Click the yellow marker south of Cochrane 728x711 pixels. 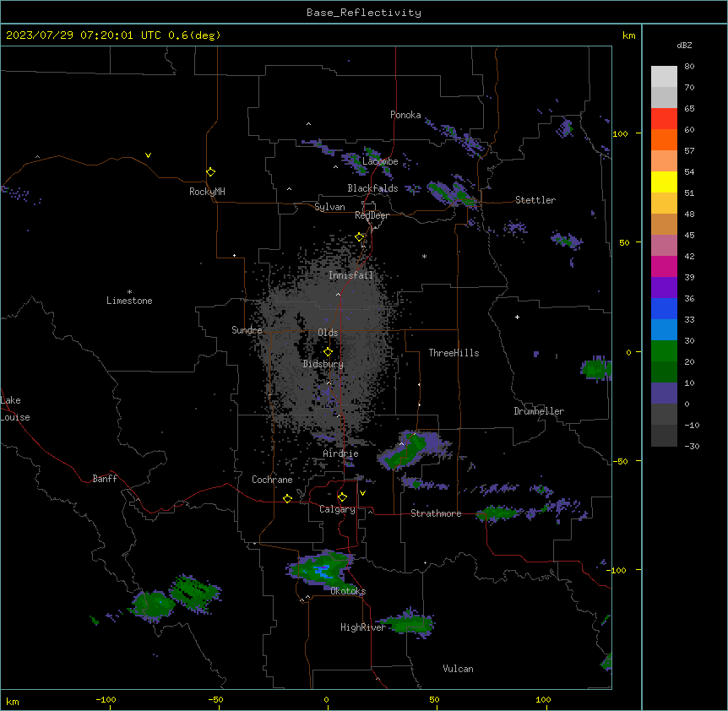coord(287,498)
